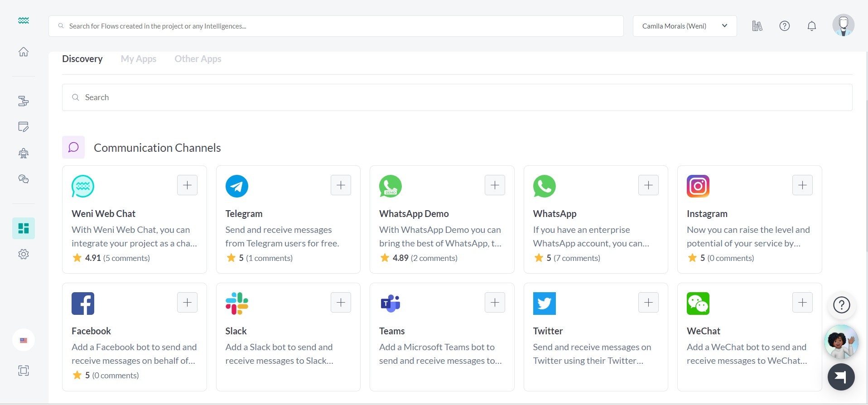This screenshot has height=405, width=868.
Task: Click the Facebook logo icon
Action: coord(83,304)
